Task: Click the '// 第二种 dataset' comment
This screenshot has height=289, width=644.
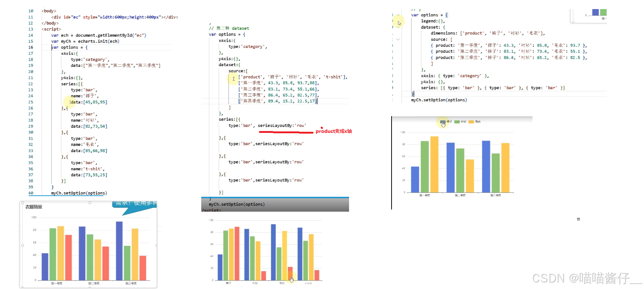Action: tap(229, 28)
